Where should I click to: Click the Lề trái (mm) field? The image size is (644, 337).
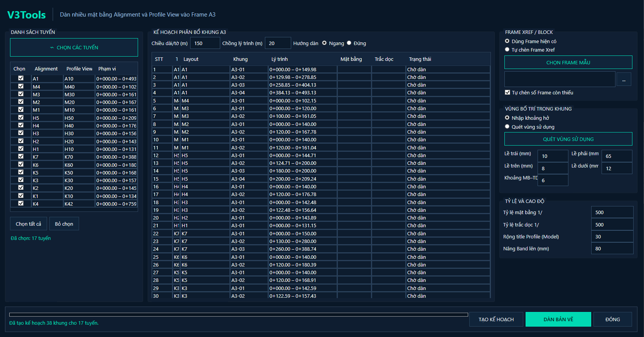[553, 156]
